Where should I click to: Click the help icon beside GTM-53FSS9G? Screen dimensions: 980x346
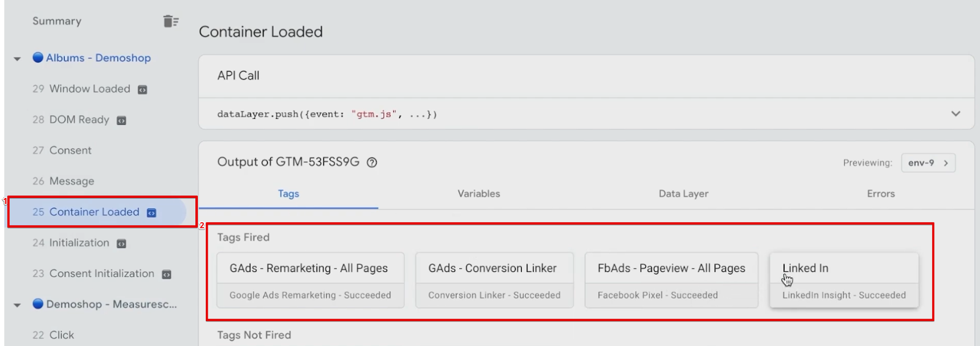coord(372,162)
